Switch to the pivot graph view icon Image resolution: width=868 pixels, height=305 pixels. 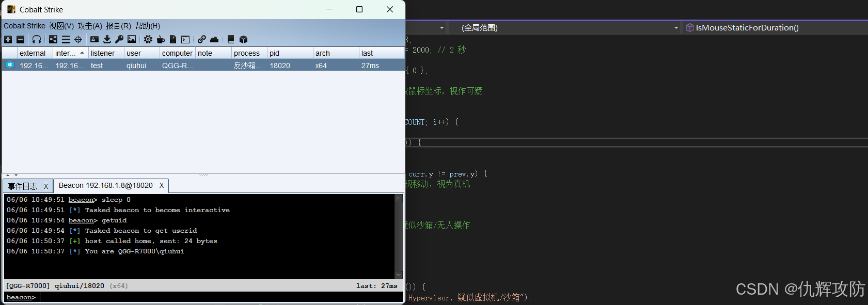pos(53,39)
